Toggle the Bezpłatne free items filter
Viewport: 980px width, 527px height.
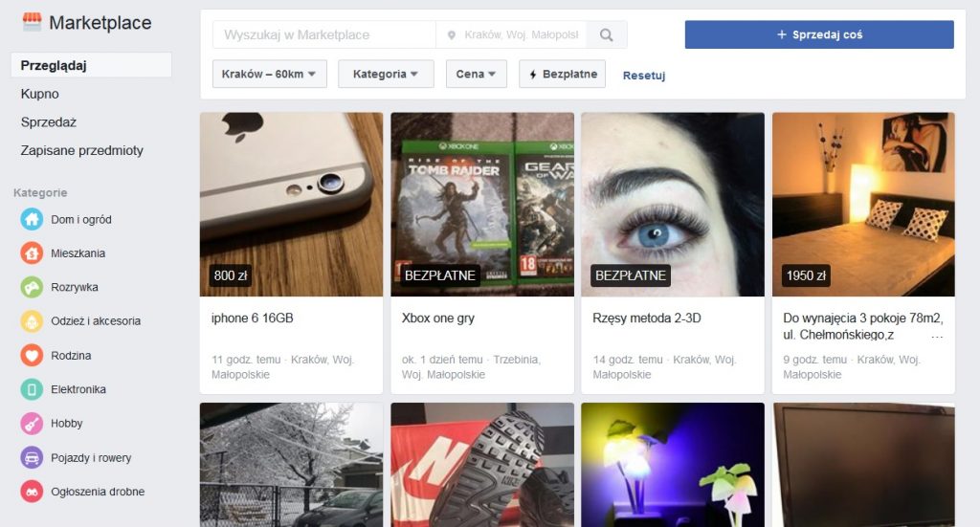pos(563,74)
